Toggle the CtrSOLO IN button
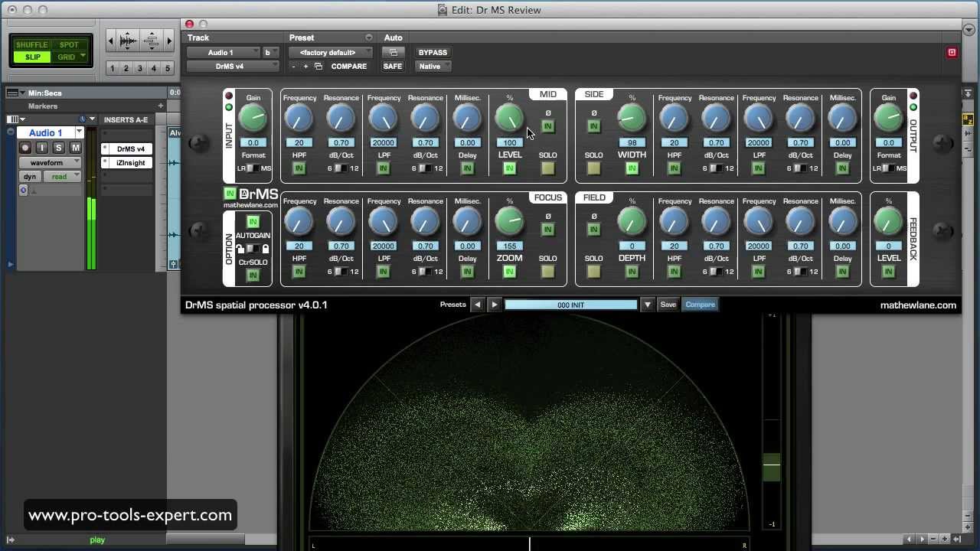The width and height of the screenshot is (980, 551). pos(253,275)
